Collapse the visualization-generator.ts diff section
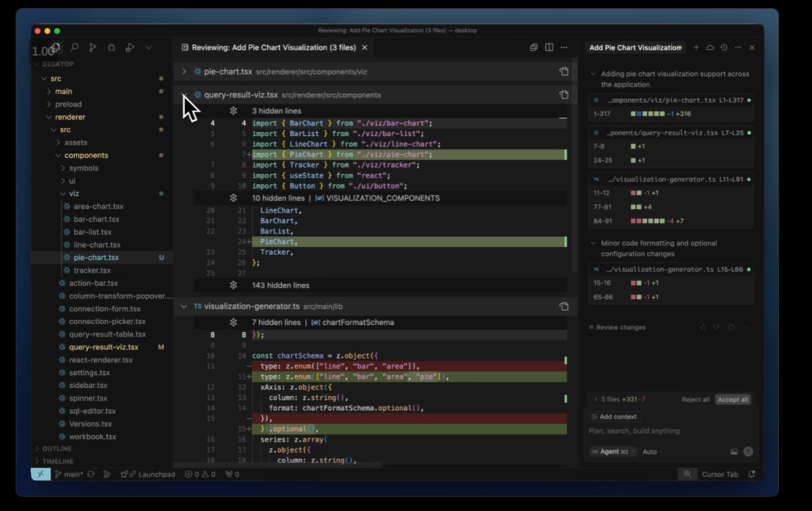This screenshot has height=511, width=812. [184, 307]
